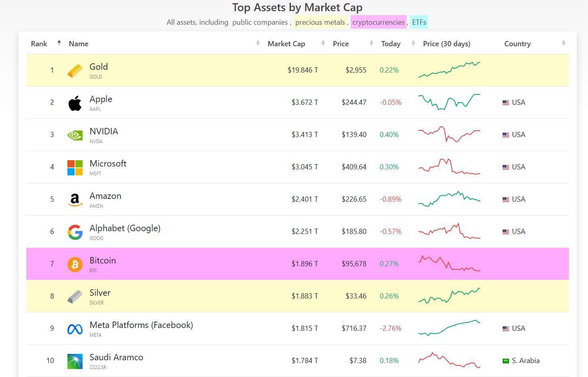Click the Silver bar icon
The width and height of the screenshot is (588, 377).
(x=75, y=297)
